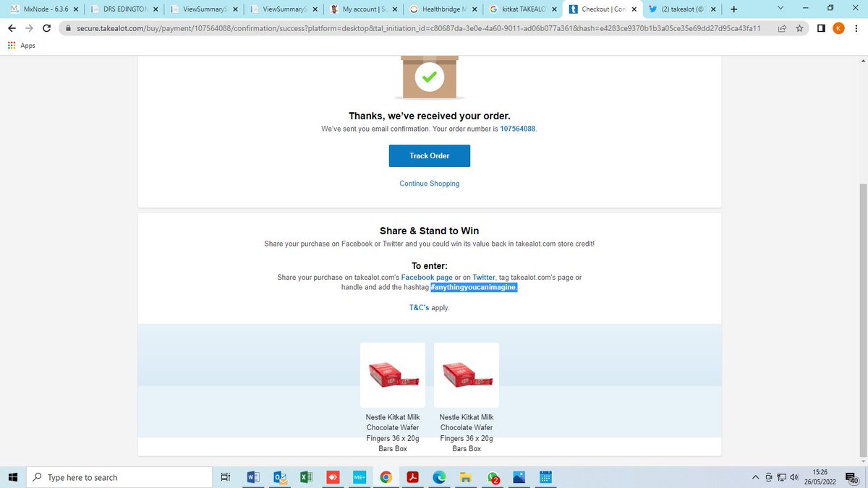Close the Checkout tab

[634, 9]
